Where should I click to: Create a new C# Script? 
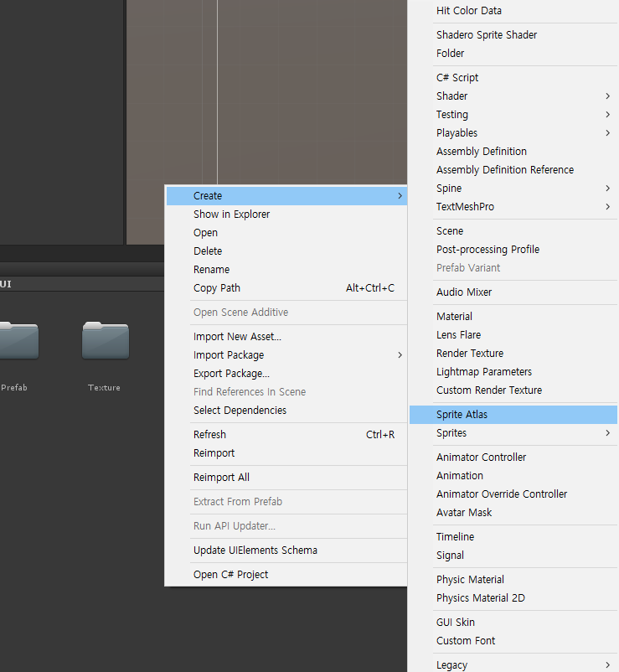[x=513, y=78]
